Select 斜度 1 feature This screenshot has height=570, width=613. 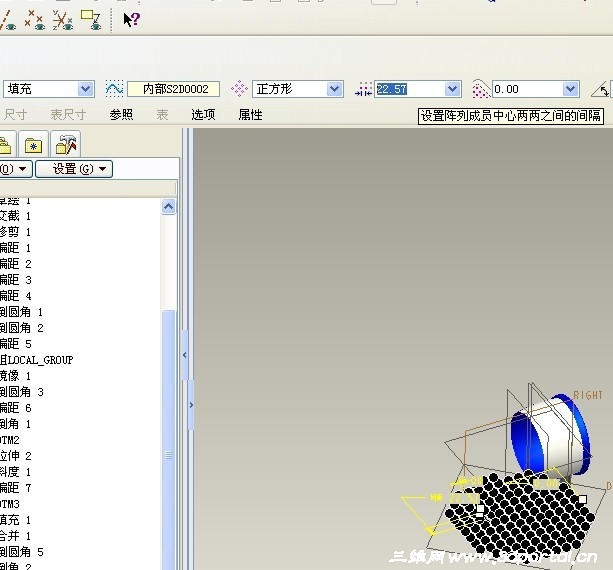[x=16, y=472]
